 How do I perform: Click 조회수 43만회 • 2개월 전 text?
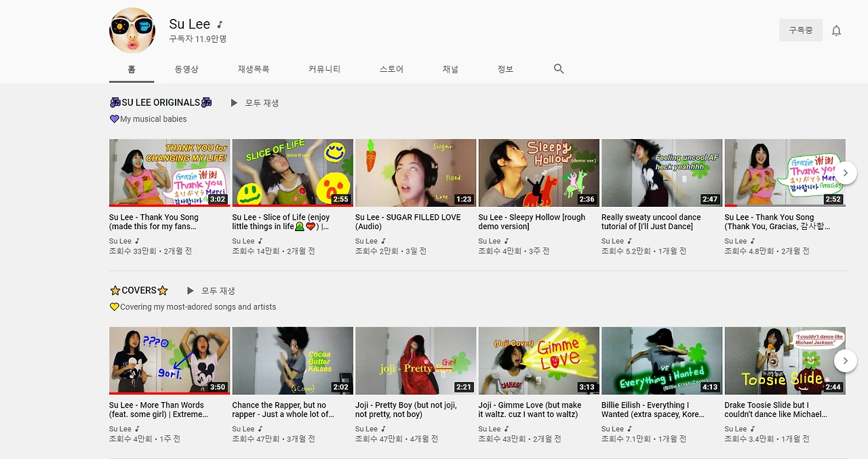click(519, 439)
